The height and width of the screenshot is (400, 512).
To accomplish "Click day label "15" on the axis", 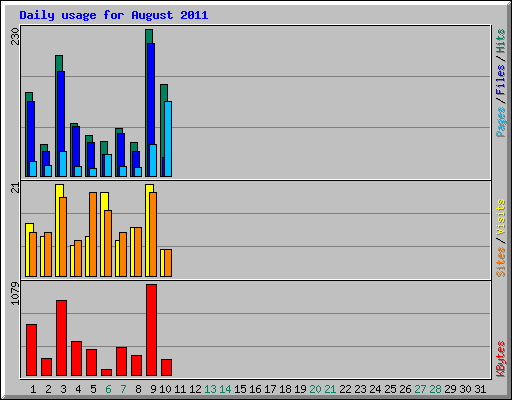I will (240, 389).
